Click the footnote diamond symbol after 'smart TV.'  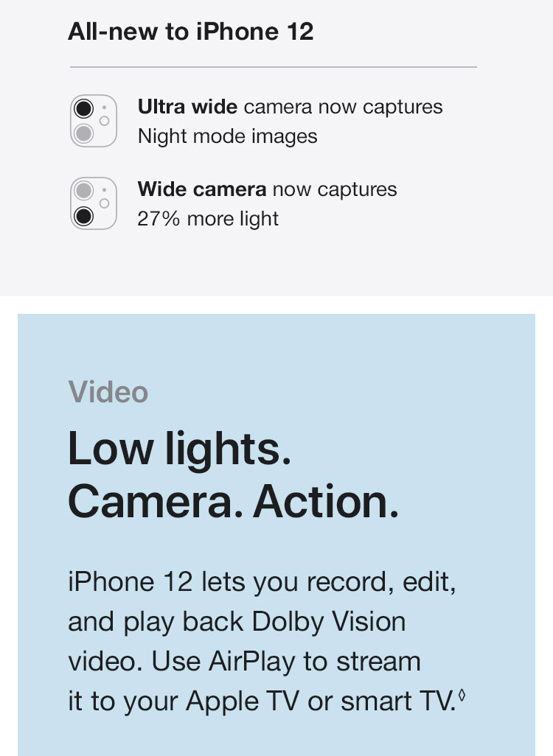coord(462,695)
